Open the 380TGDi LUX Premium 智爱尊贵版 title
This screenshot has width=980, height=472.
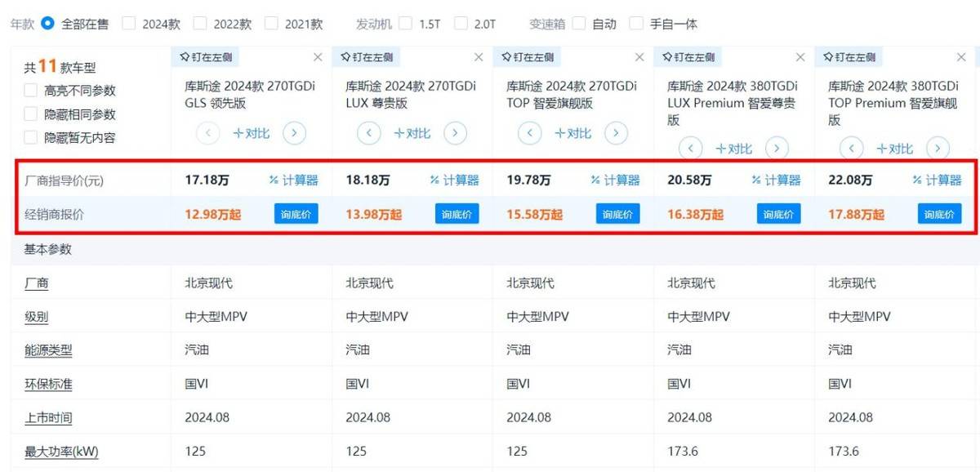pyautogui.click(x=733, y=103)
